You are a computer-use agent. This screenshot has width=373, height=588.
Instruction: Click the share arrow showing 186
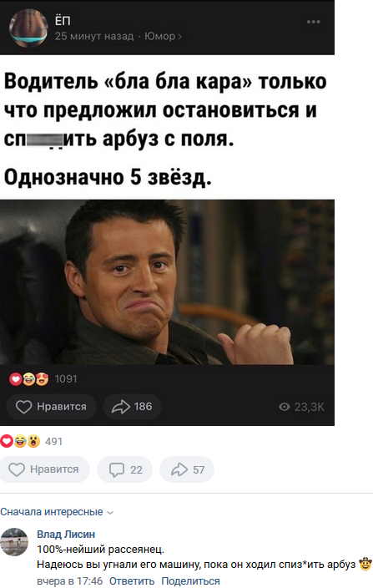[132, 407]
